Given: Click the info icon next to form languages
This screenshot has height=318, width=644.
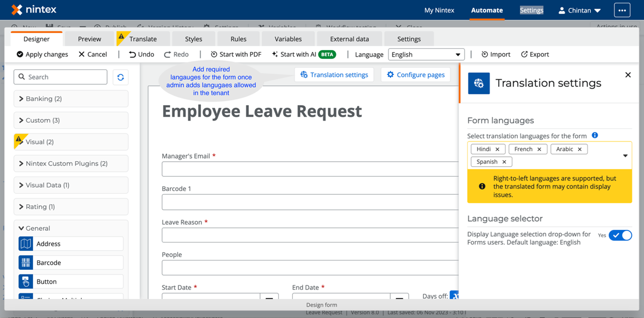Looking at the screenshot, I should (x=595, y=135).
